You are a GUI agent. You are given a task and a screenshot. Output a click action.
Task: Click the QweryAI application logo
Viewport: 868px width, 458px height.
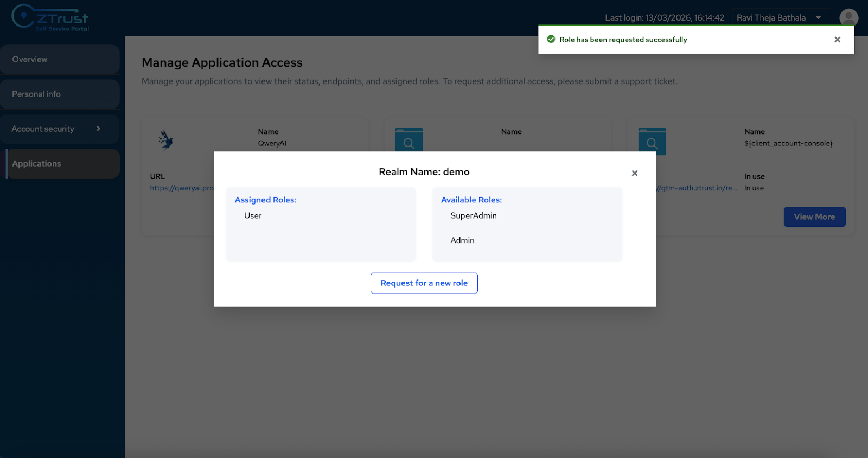coord(165,140)
